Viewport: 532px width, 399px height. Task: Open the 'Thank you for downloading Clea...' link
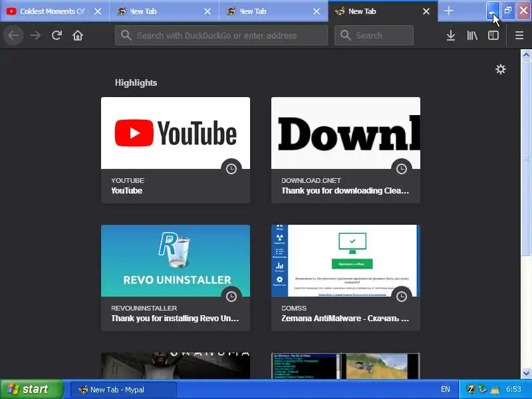(x=345, y=191)
